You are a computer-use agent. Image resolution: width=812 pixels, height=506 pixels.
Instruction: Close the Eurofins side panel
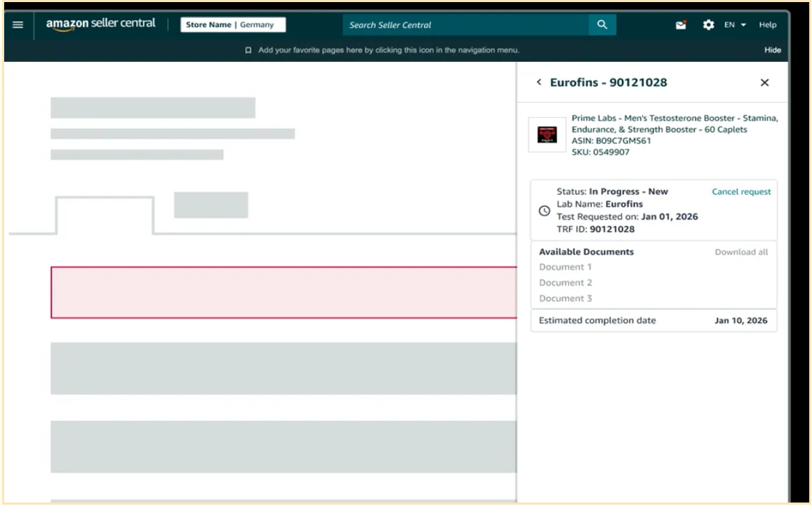[764, 83]
